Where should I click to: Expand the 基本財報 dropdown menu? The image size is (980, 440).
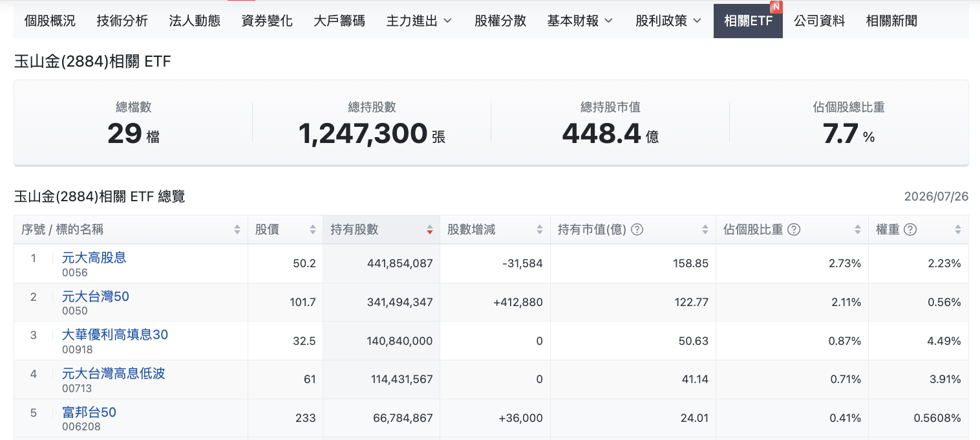click(581, 21)
